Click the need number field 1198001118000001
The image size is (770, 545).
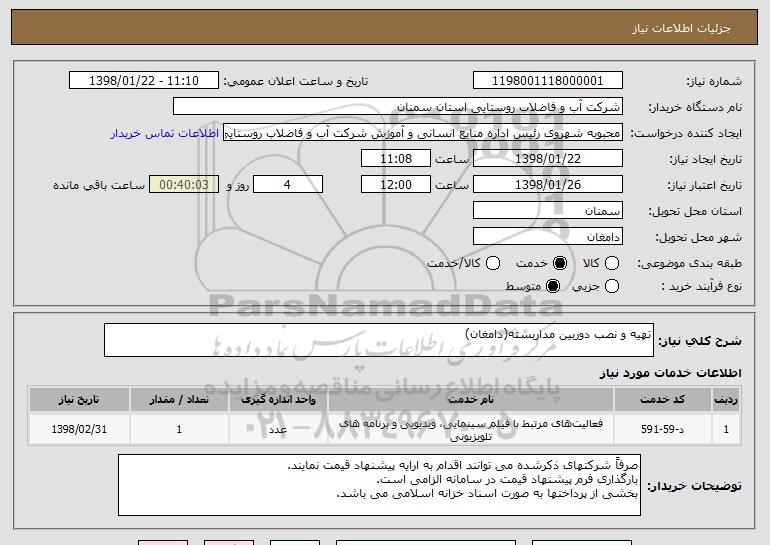[x=548, y=81]
